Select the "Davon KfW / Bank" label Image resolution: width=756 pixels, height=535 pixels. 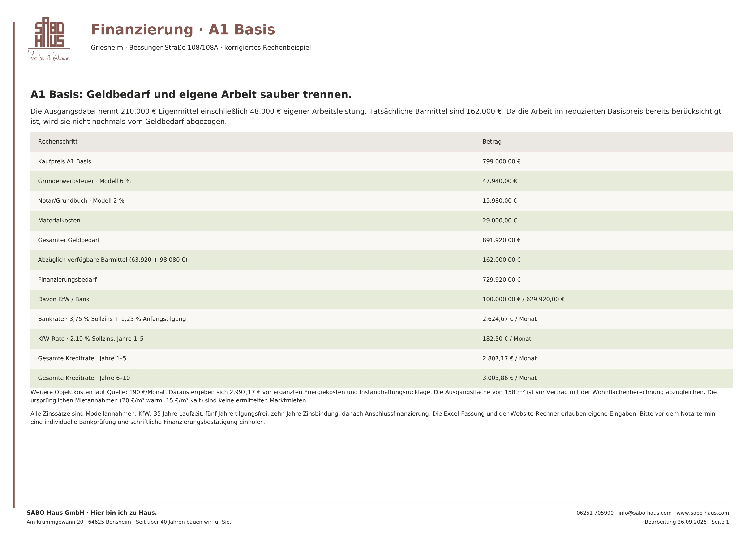click(x=64, y=299)
